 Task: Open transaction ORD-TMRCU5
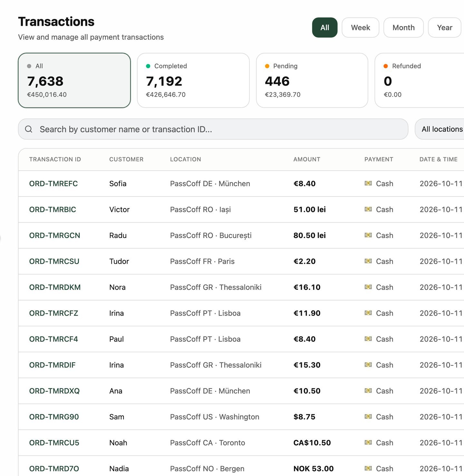pos(54,443)
